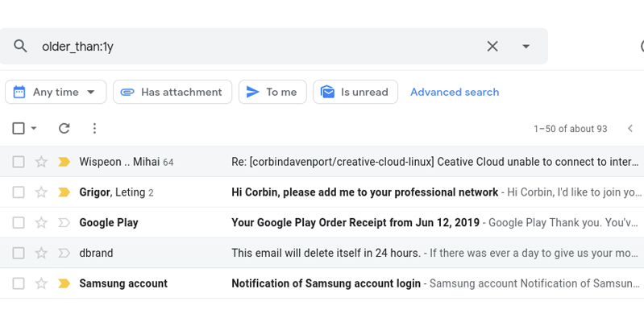Toggle importance marker on Grigor, Leting email
This screenshot has height=322, width=644.
[x=64, y=192]
